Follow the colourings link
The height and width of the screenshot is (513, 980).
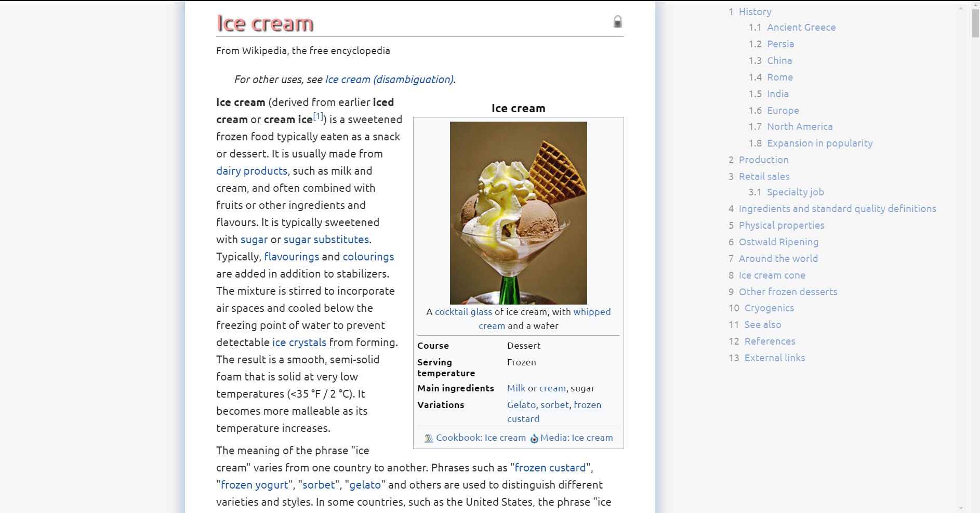tap(368, 257)
